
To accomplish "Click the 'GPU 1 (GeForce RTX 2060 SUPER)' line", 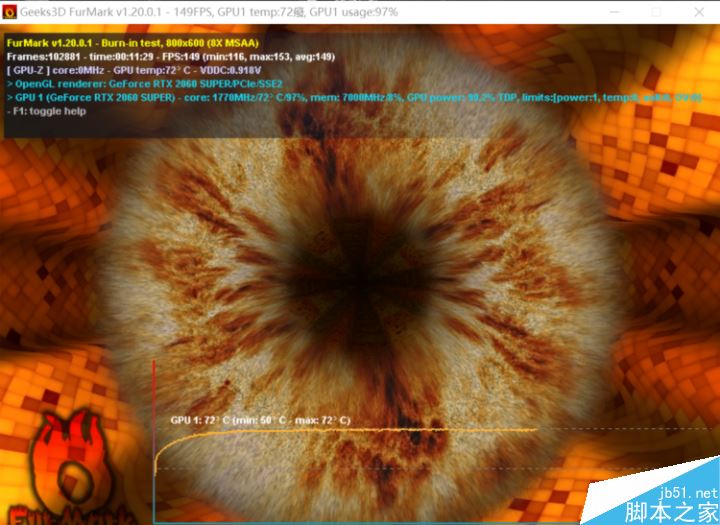I will click(354, 98).
